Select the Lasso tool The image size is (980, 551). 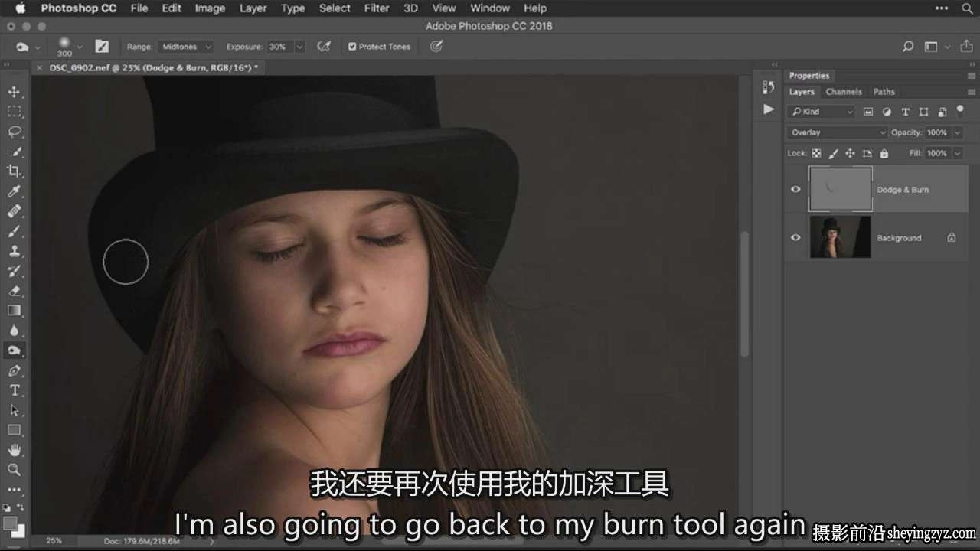(x=14, y=132)
